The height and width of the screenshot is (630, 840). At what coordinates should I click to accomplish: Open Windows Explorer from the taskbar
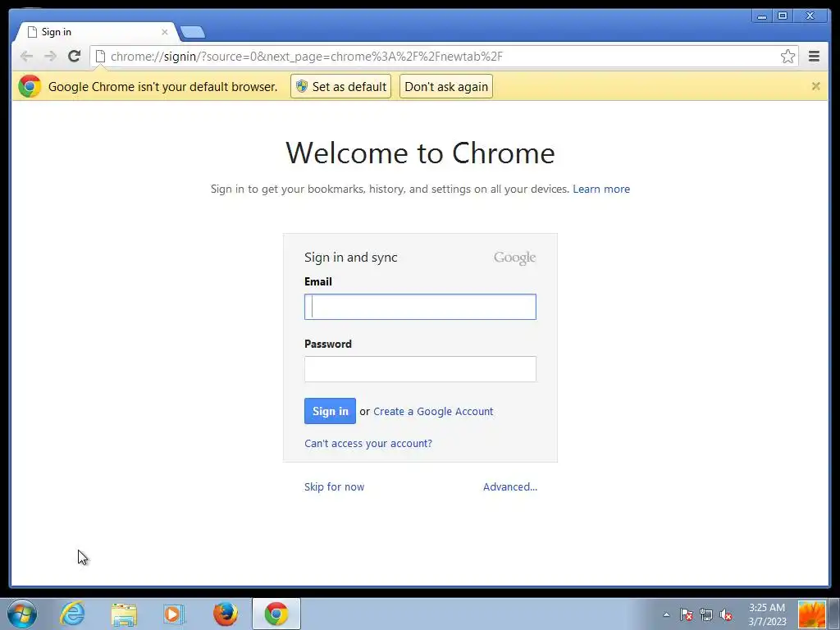pos(124,614)
